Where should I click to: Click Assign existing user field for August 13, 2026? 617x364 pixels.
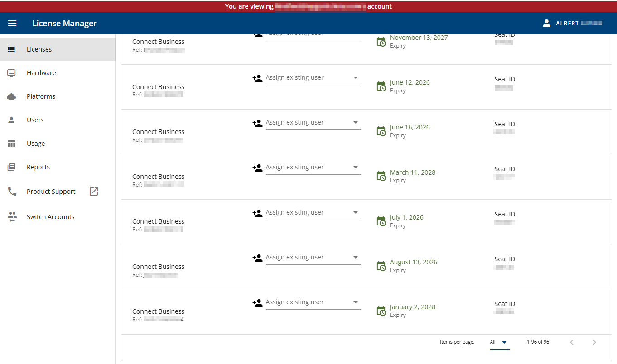(308, 258)
